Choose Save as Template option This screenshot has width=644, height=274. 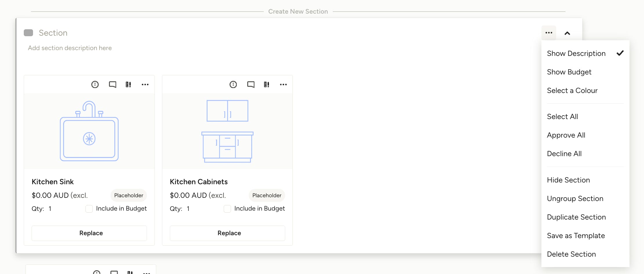pos(576,236)
